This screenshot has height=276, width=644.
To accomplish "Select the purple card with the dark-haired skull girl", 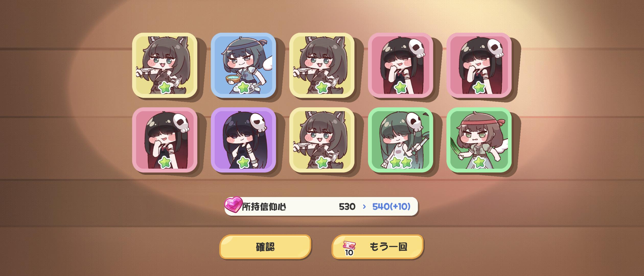I will 243,140.
